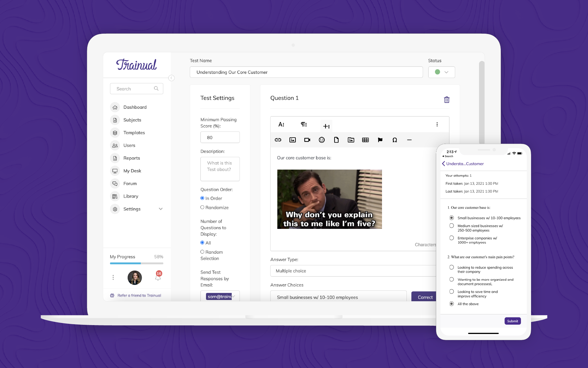Image resolution: width=588 pixels, height=368 pixels.
Task: Click Refer a friend to Trainual link
Action: 139,295
